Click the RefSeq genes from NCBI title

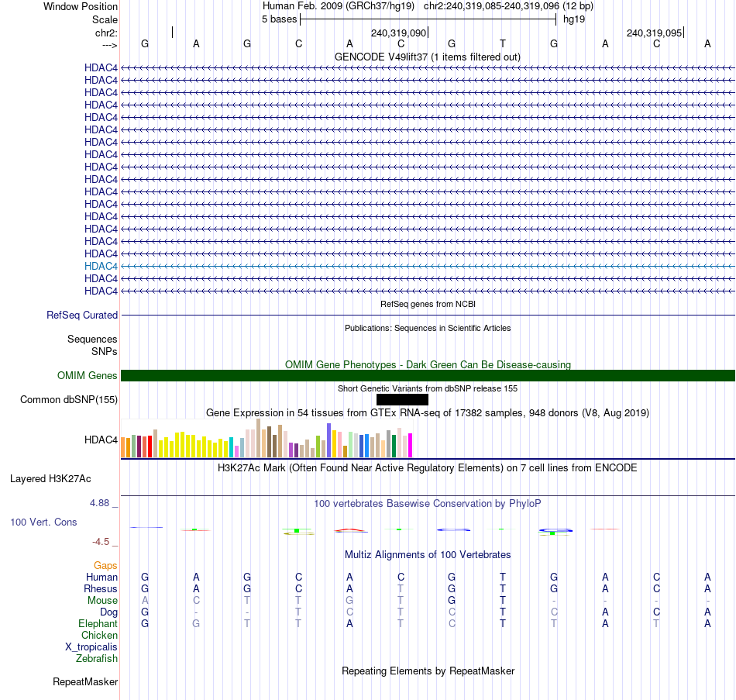[x=428, y=304]
